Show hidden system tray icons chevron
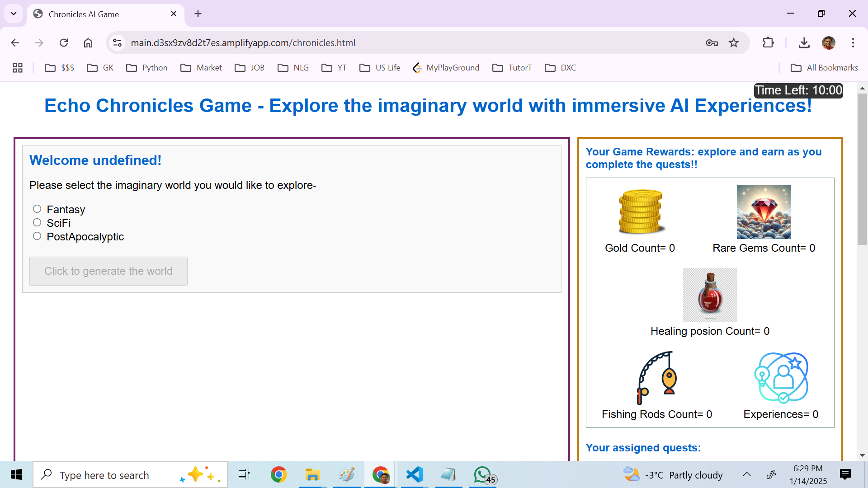The height and width of the screenshot is (488, 868). (747, 474)
